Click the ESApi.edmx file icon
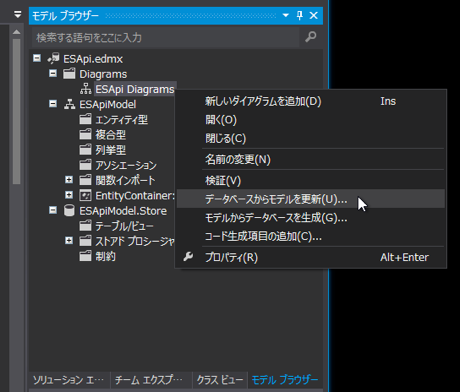The image size is (460, 392). point(53,59)
